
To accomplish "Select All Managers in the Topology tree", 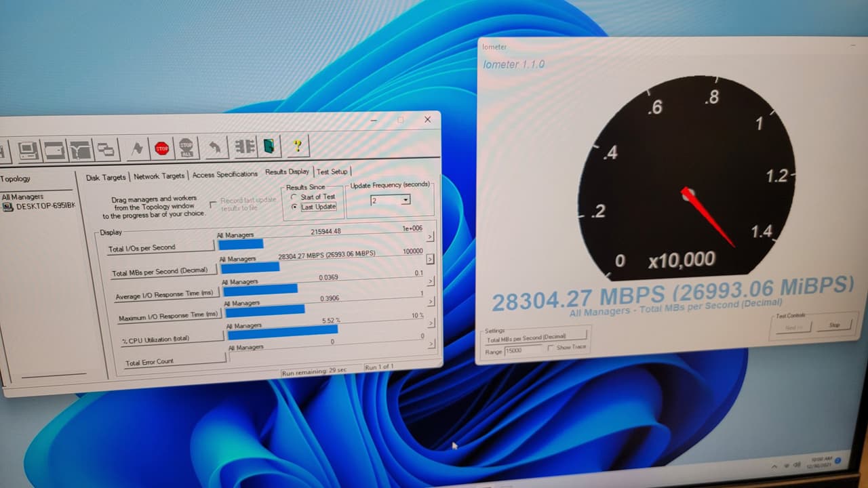I will tap(22, 197).
